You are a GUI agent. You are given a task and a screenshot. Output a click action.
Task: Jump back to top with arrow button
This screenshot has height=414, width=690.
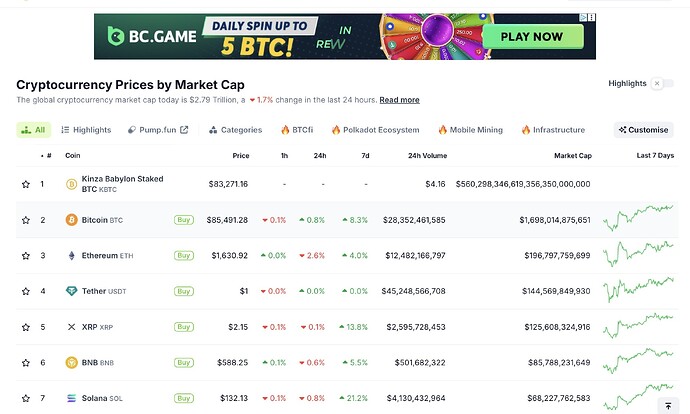[668, 406]
